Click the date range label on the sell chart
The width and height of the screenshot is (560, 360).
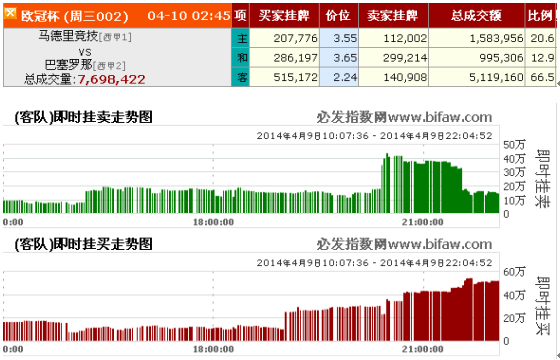(374, 136)
